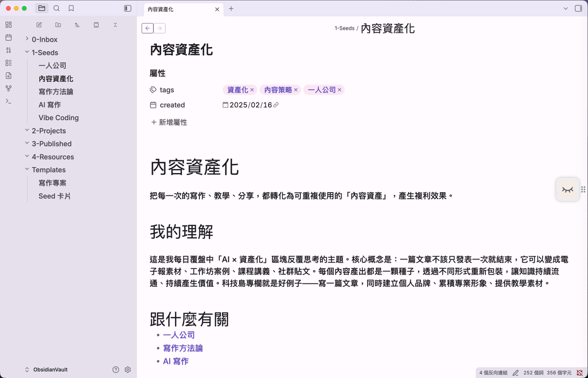Follow the AI 寫作 link in note body
This screenshot has width=588, height=378.
click(x=176, y=361)
